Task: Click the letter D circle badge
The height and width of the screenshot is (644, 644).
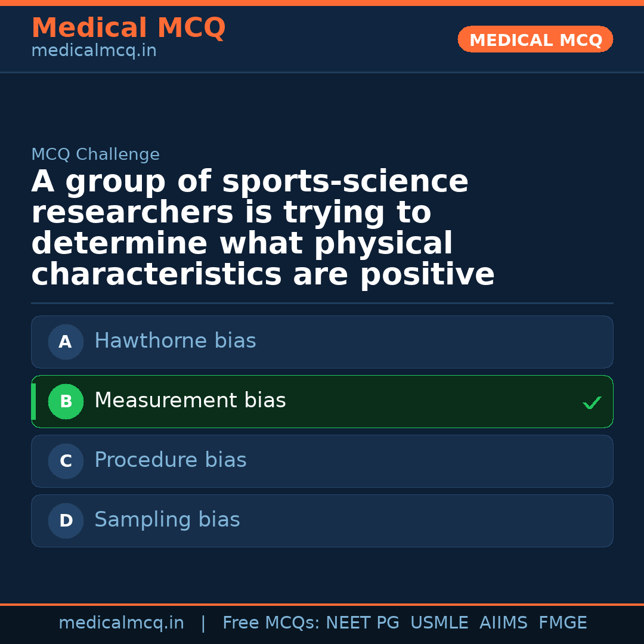Action: [66, 521]
